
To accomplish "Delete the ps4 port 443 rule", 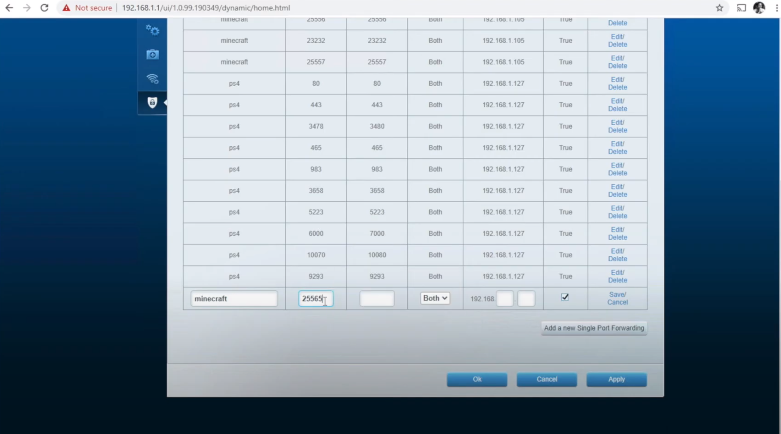I will point(618,109).
